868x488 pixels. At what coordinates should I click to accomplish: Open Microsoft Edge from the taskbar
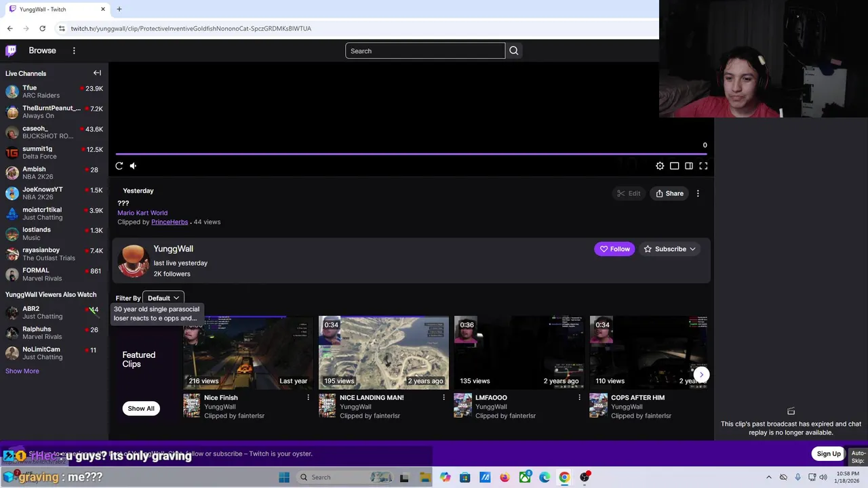click(545, 477)
